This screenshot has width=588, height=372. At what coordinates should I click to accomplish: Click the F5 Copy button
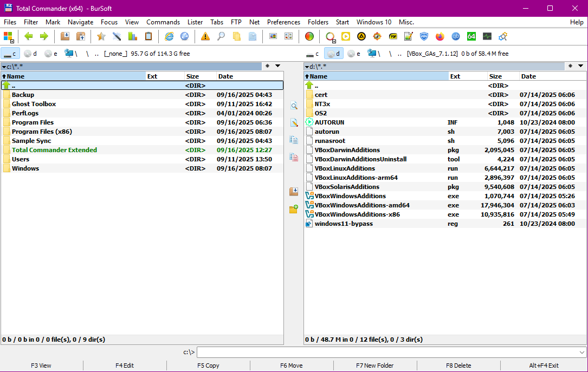click(208, 366)
